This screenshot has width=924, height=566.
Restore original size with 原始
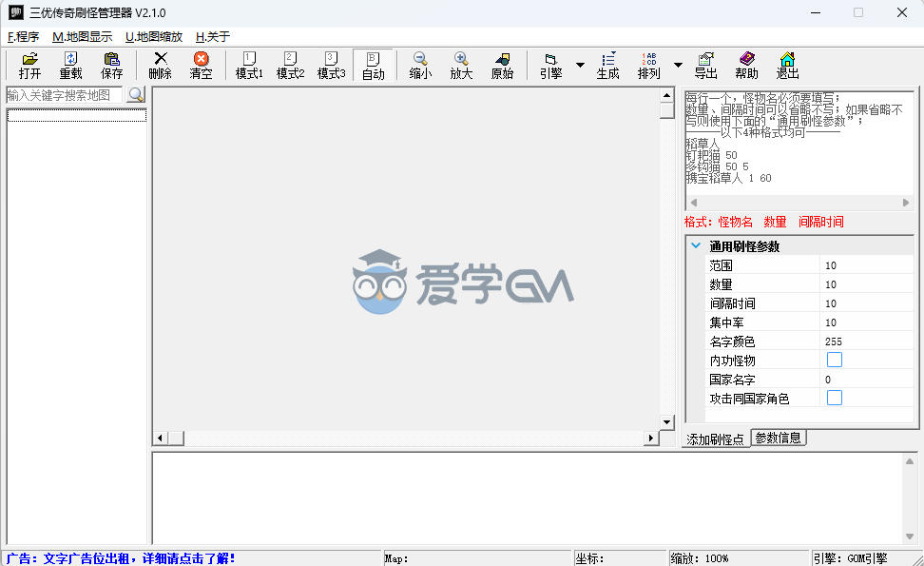point(502,66)
